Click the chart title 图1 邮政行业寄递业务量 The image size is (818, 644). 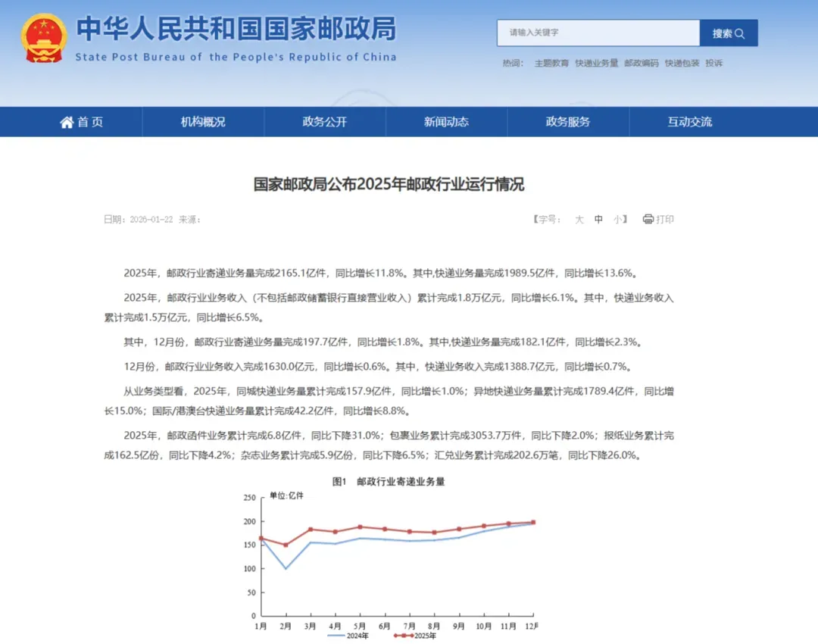(x=389, y=482)
